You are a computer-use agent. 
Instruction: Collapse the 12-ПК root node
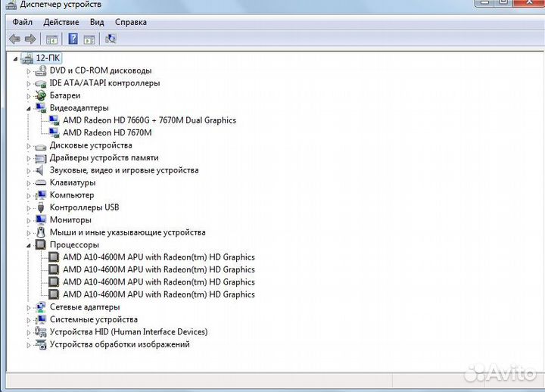click(x=15, y=59)
